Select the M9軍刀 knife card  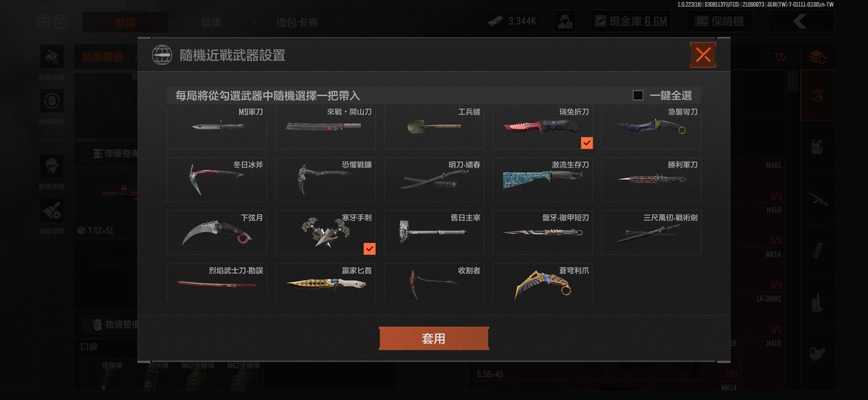[217, 128]
